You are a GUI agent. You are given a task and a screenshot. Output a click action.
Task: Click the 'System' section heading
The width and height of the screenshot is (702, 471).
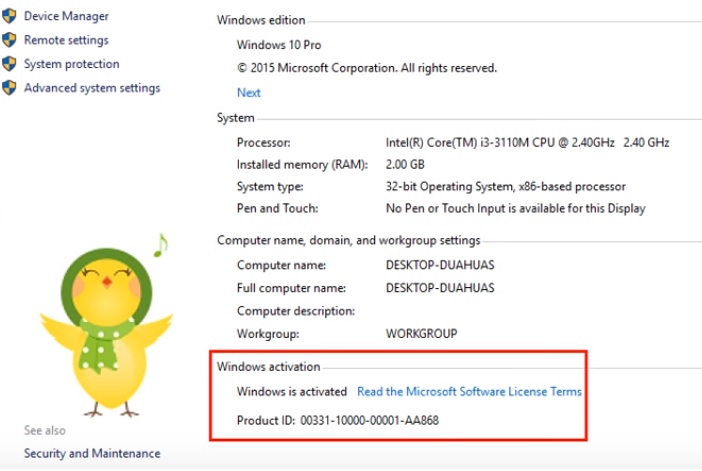[x=235, y=118]
